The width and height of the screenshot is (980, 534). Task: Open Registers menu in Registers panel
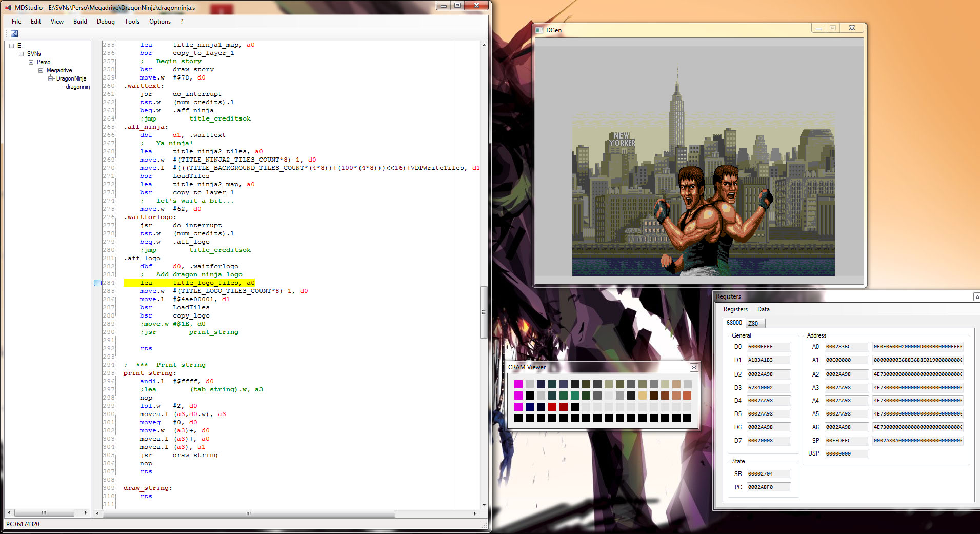click(x=735, y=309)
